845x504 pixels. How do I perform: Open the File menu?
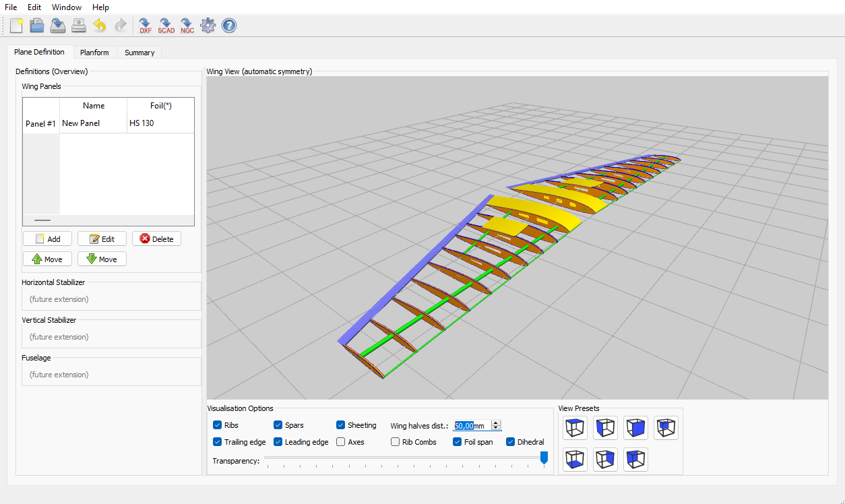click(x=11, y=7)
